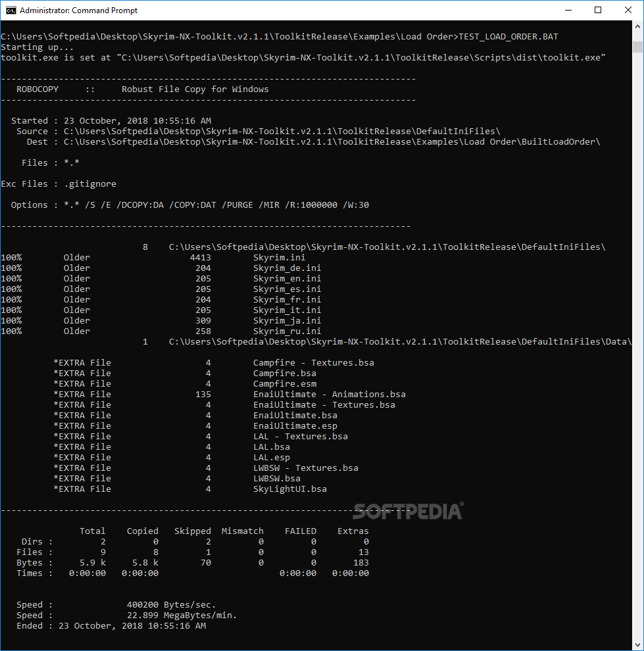Click the size value 135

coord(203,395)
